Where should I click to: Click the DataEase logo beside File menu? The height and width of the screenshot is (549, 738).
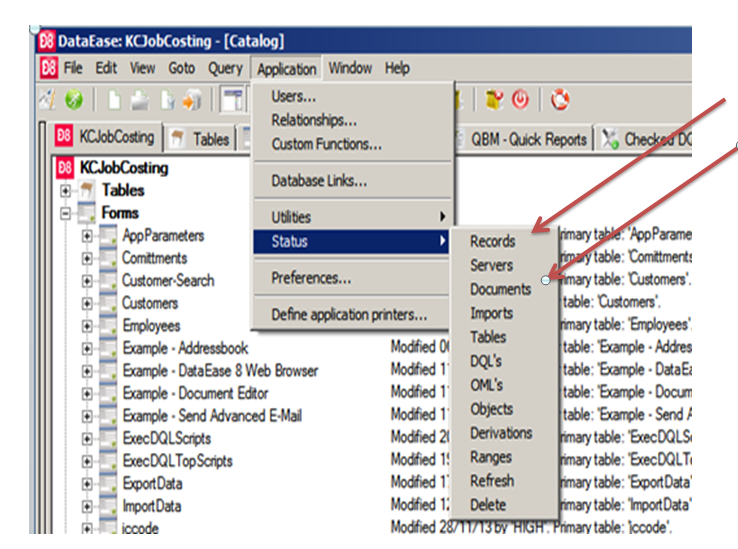point(49,68)
